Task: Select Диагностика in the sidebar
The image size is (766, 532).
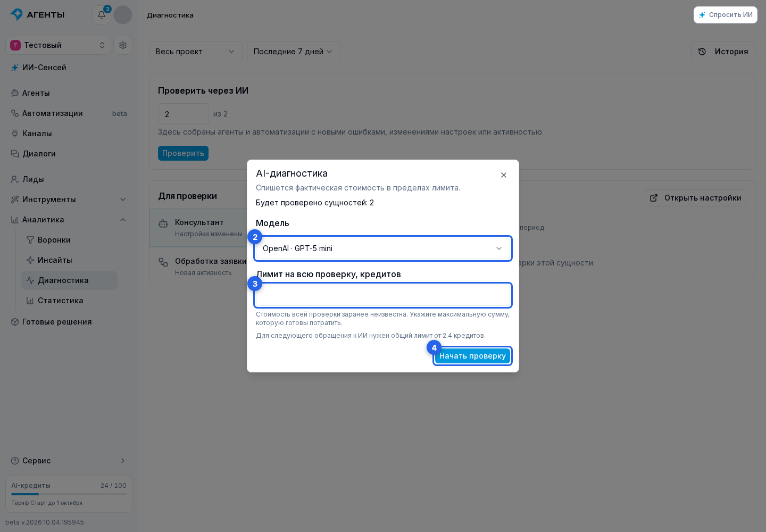Action: (69, 280)
